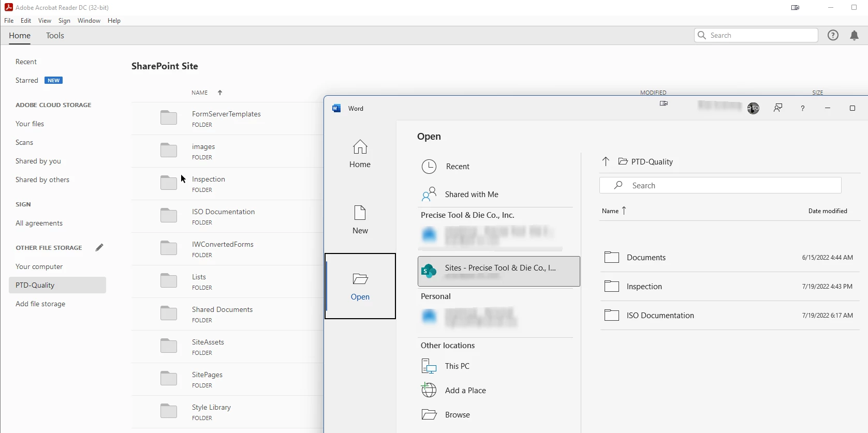Click Documents folder icon in Word

[x=612, y=257]
